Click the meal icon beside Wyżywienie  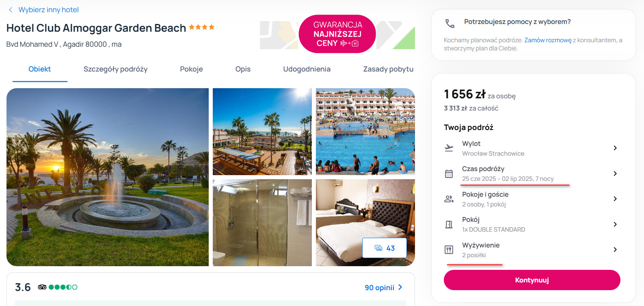(449, 250)
